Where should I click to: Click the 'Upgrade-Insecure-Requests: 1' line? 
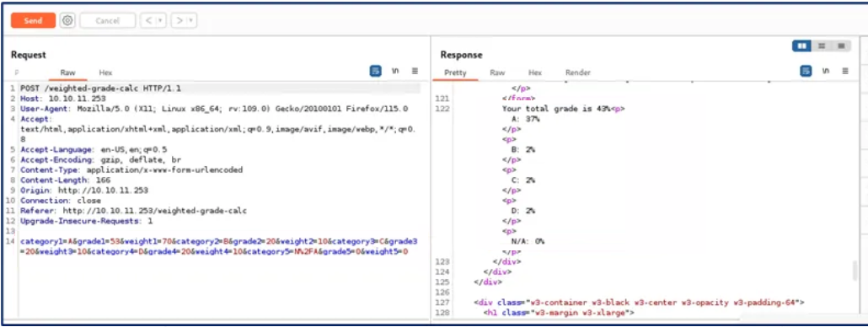[86, 221]
